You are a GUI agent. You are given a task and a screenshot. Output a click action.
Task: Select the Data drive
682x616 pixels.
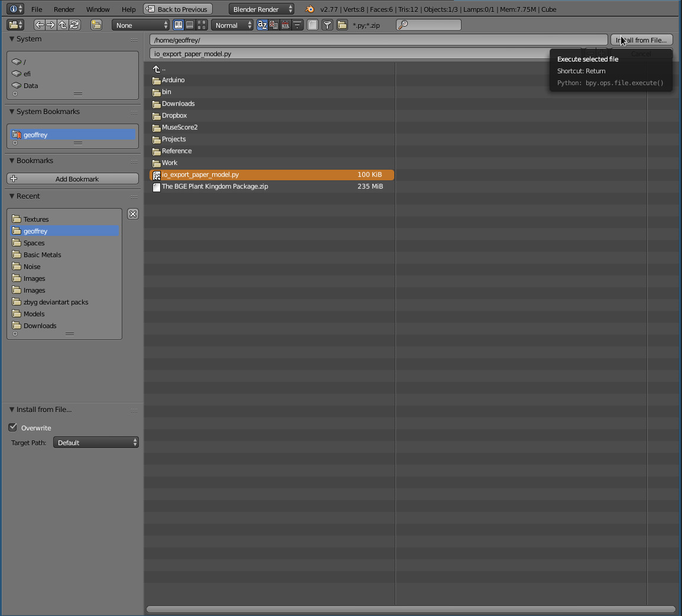click(x=73, y=85)
